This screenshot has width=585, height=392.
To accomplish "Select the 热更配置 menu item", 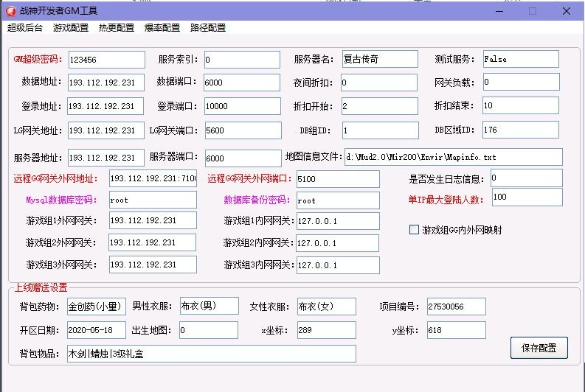I will pyautogui.click(x=117, y=28).
